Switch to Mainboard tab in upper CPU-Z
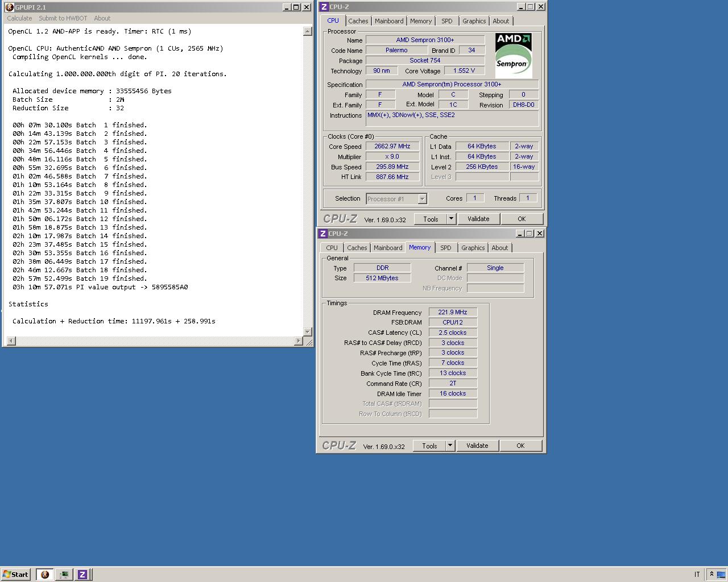The image size is (728, 582). click(389, 21)
